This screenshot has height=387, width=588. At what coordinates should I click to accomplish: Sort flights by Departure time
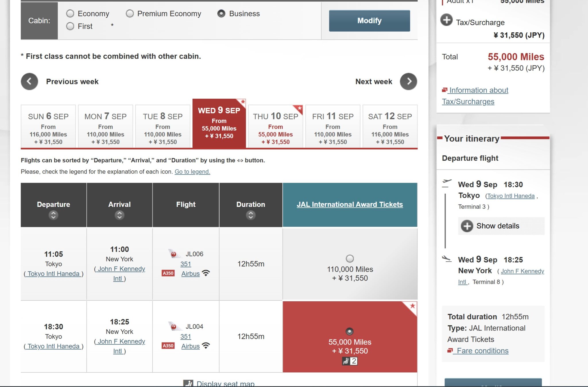(53, 215)
